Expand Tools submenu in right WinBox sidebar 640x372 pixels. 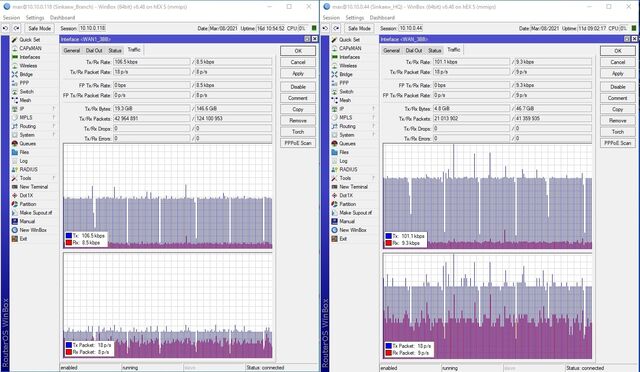(373, 178)
